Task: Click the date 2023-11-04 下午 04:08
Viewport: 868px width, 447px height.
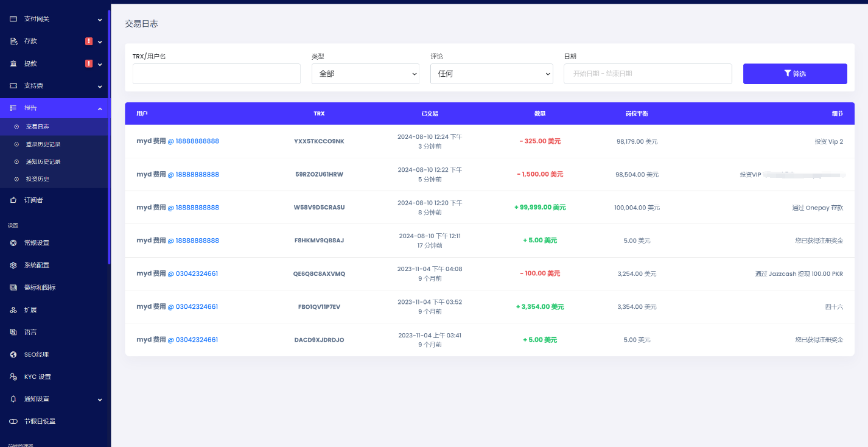Action: click(x=430, y=269)
